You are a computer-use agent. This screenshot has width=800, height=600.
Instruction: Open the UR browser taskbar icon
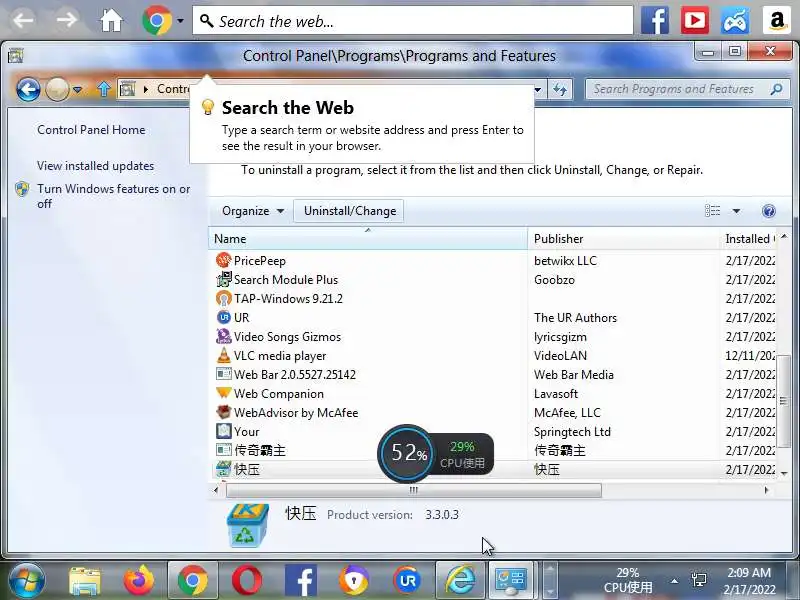pyautogui.click(x=407, y=581)
